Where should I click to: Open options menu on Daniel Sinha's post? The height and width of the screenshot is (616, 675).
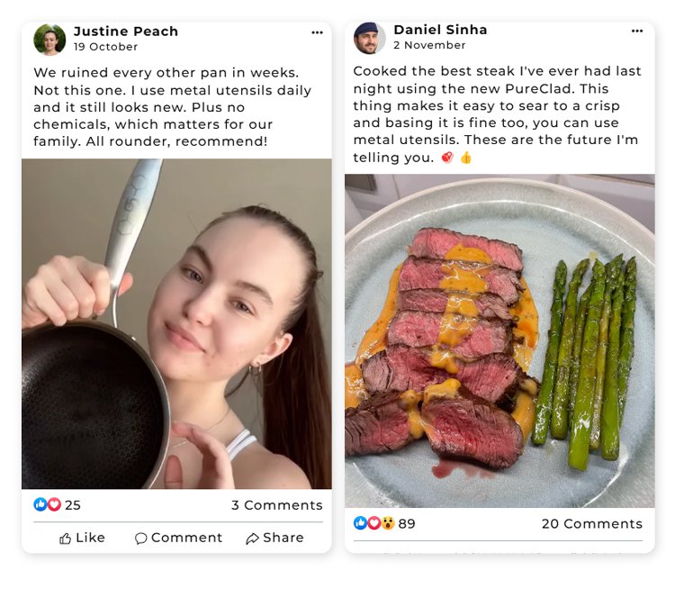(x=637, y=31)
